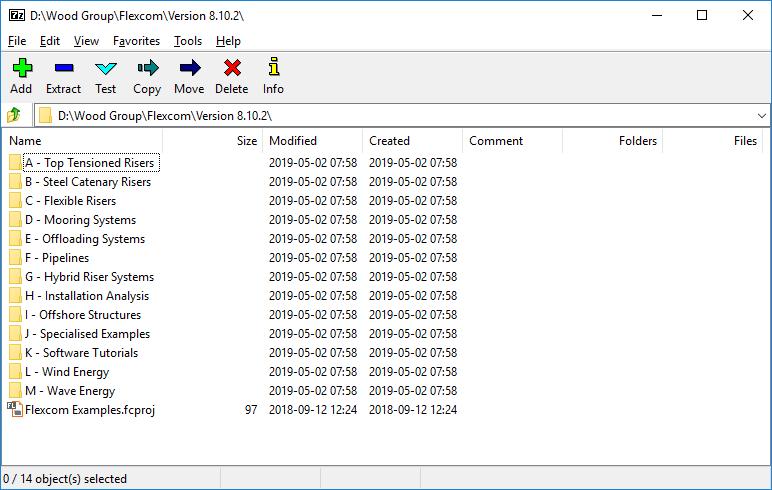Click the Size column header
The width and height of the screenshot is (772, 490).
(246, 141)
